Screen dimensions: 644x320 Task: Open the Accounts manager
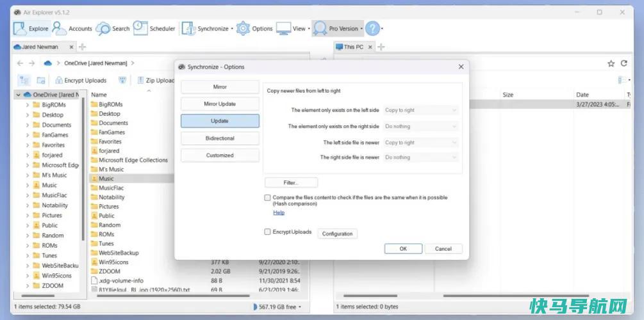click(72, 28)
